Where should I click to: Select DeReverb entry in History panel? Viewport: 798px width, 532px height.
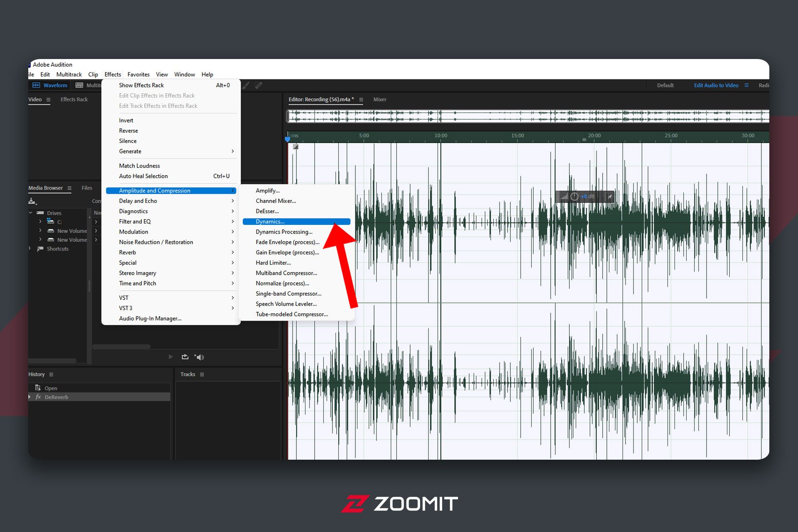[57, 397]
